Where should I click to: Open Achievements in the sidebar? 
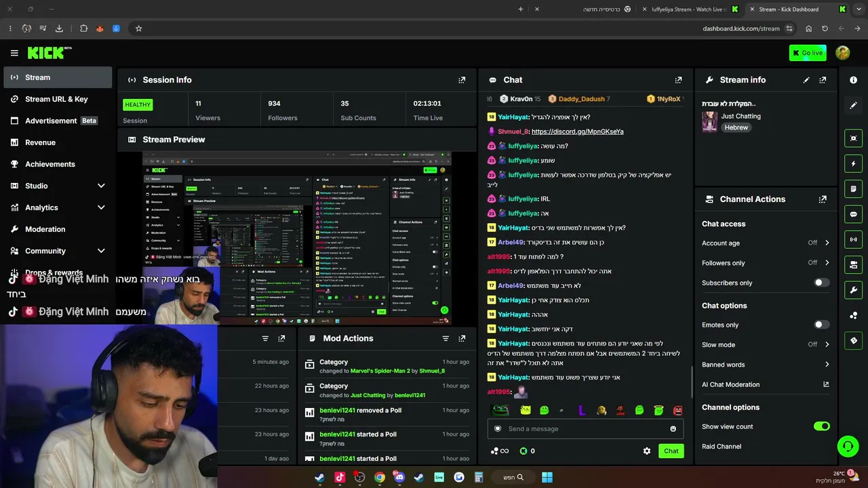coord(58,164)
